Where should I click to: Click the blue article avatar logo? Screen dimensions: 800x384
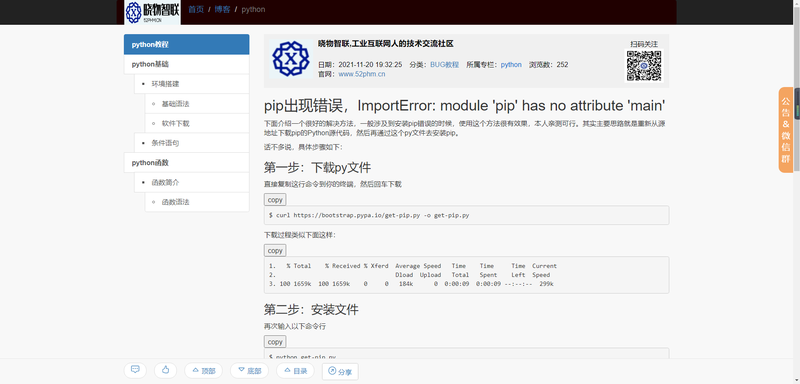(291, 60)
